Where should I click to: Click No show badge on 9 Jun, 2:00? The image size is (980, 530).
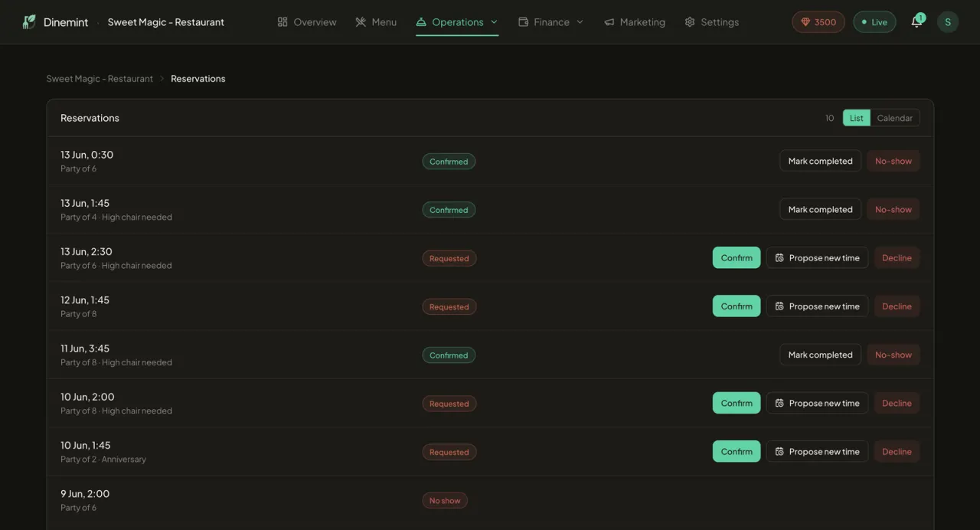[x=445, y=500]
